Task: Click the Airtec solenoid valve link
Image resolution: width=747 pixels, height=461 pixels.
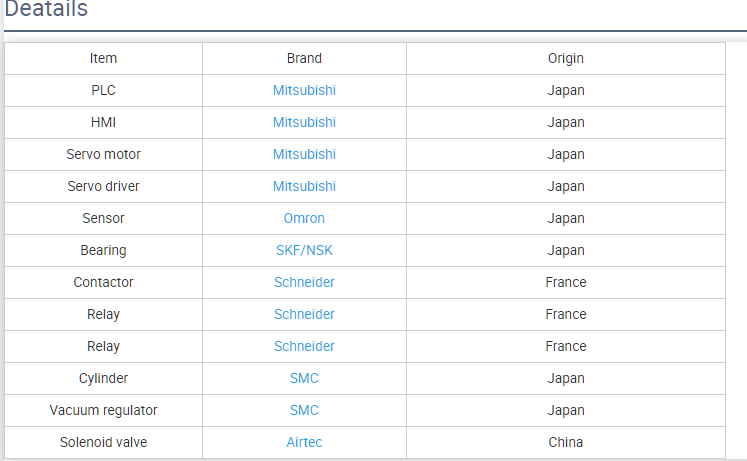Action: click(304, 442)
